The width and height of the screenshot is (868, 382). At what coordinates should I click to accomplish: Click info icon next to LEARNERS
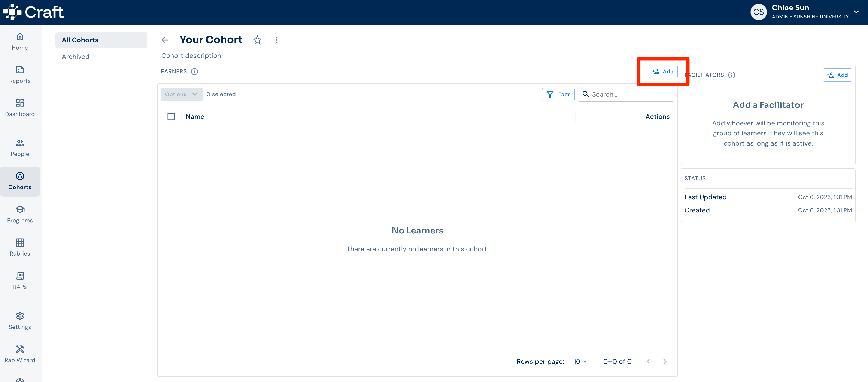click(194, 71)
